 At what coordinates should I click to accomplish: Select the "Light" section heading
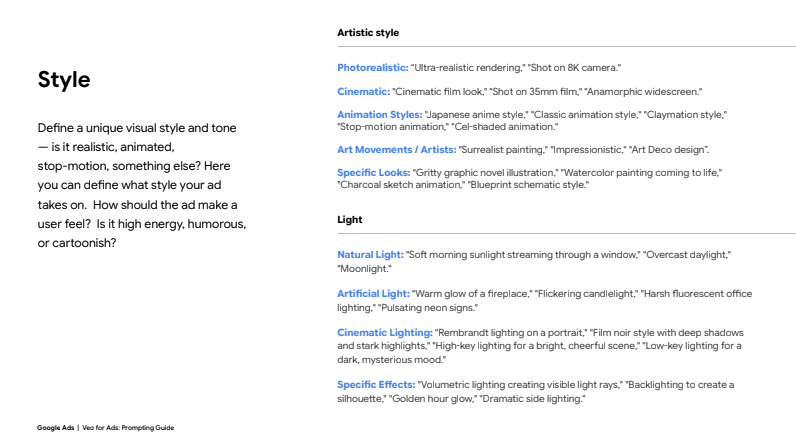tap(350, 219)
